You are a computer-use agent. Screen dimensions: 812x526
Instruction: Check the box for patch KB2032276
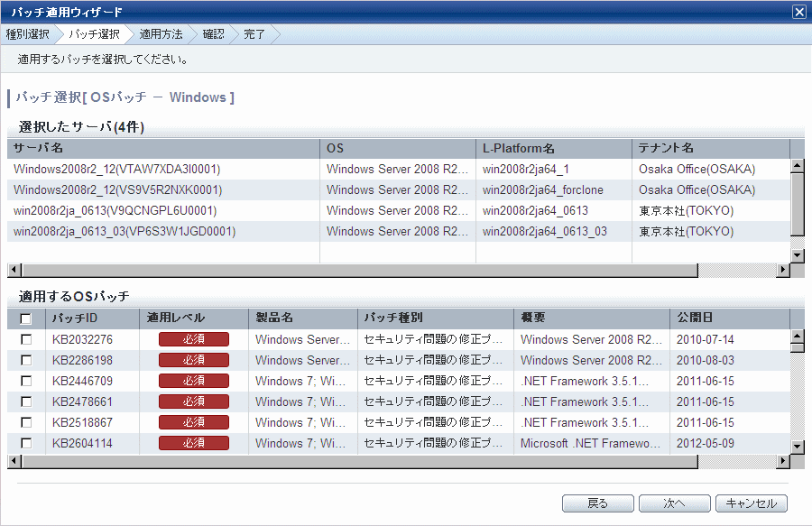pyautogui.click(x=26, y=339)
